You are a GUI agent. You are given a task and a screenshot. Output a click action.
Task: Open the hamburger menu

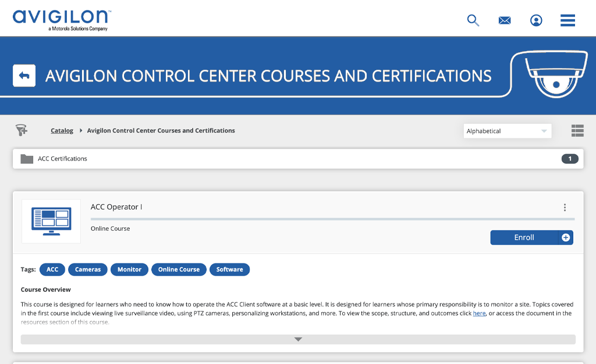(x=567, y=20)
